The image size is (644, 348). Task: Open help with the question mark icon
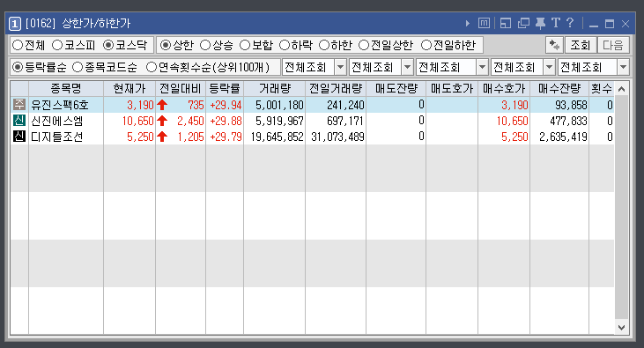tap(570, 23)
